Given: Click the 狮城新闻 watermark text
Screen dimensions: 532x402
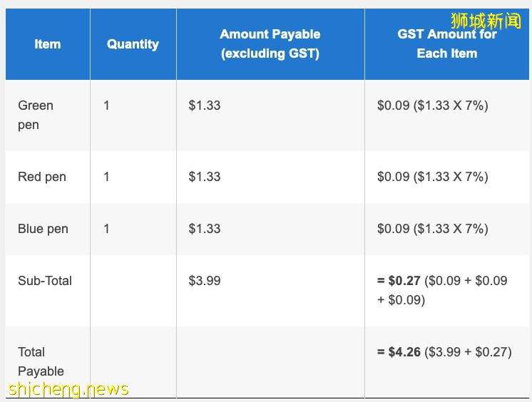Looking at the screenshot, I should (x=486, y=21).
